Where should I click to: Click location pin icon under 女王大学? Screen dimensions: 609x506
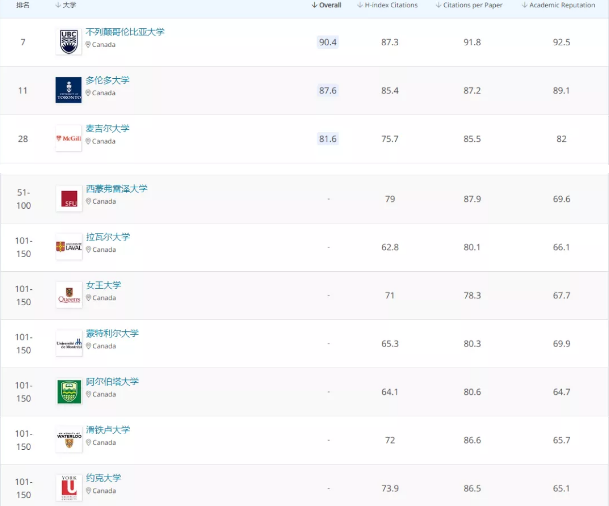pyautogui.click(x=89, y=297)
